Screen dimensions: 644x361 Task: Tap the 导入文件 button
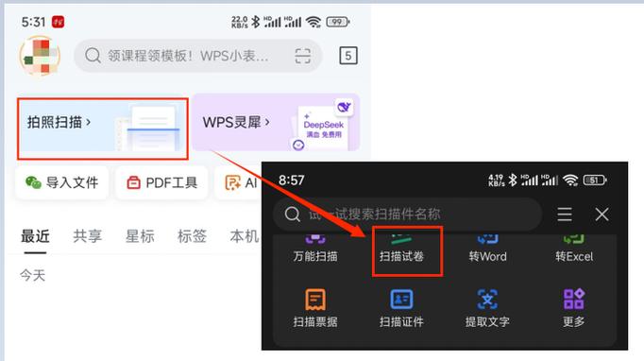point(62,182)
